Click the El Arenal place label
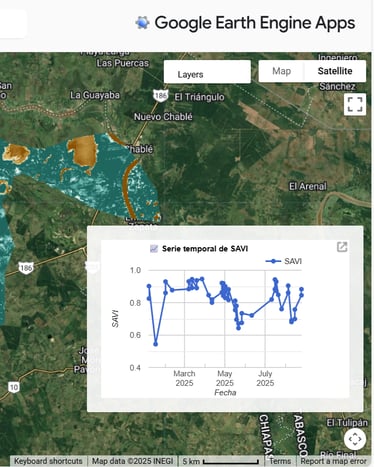 tap(308, 186)
